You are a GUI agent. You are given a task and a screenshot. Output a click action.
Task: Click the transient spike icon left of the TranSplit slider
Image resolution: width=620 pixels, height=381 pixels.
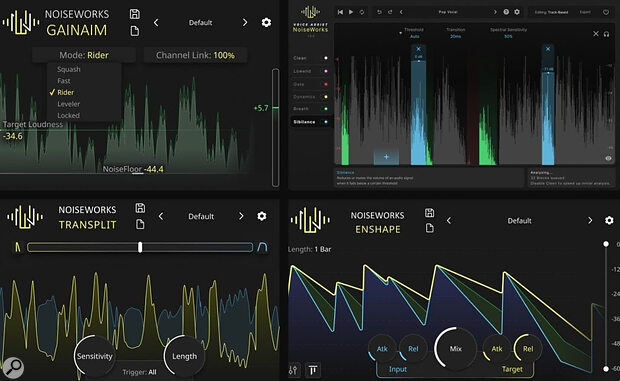[x=17, y=247]
